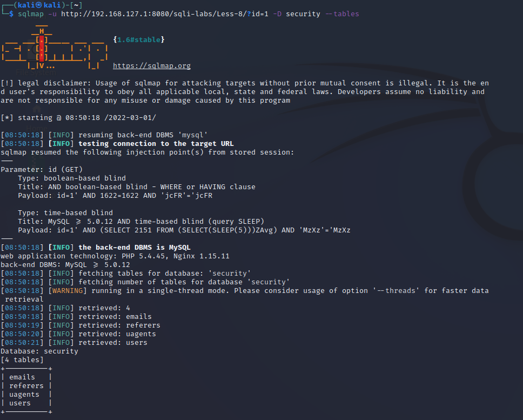Click 'back-end DBMS: MySQL ≥ 5.0.12' line
Screen dimensions: 523x420
(x=65, y=264)
